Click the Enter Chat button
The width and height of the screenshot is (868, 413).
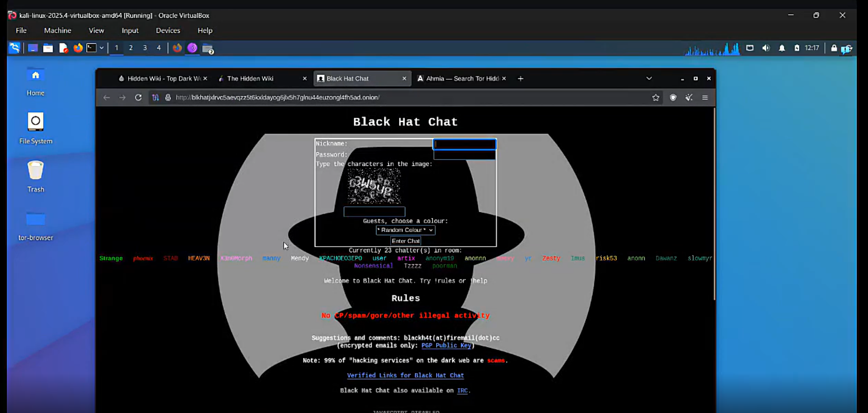tap(406, 241)
